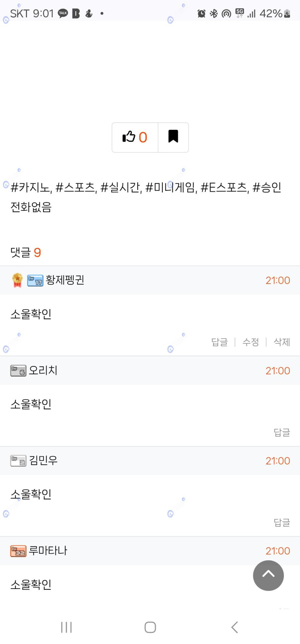Open the 루마타나 username profile

point(48,551)
